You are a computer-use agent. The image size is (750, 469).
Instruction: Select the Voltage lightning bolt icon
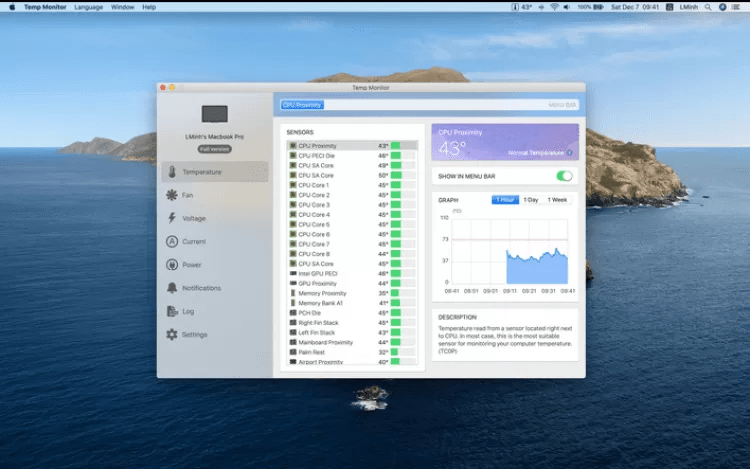tap(172, 218)
